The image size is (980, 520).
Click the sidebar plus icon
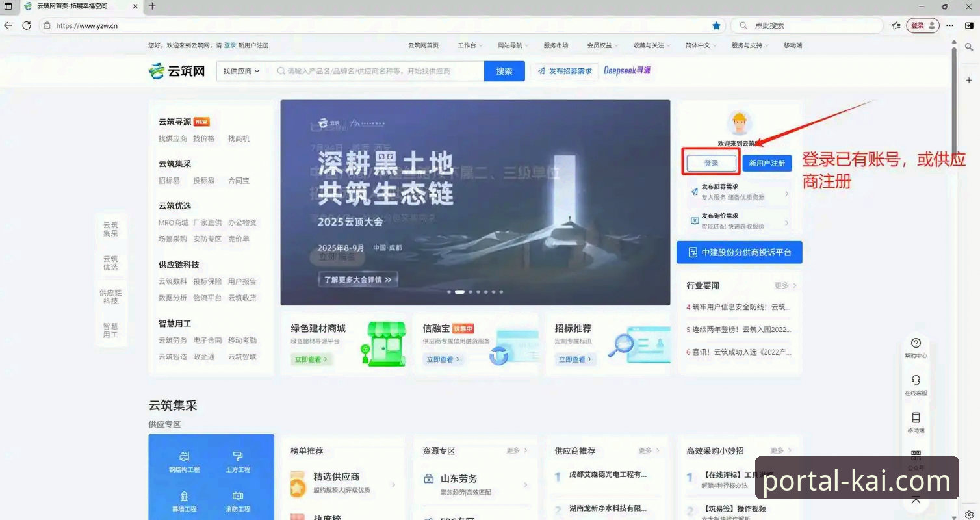969,79
